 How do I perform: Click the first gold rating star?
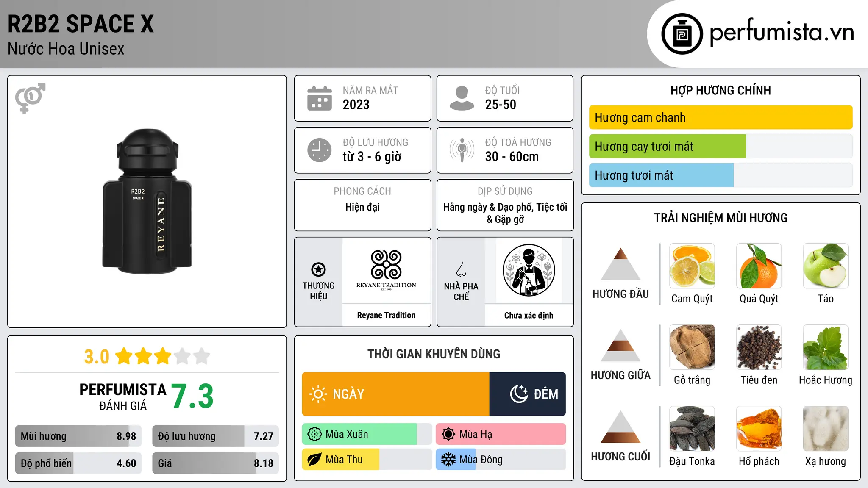click(124, 356)
